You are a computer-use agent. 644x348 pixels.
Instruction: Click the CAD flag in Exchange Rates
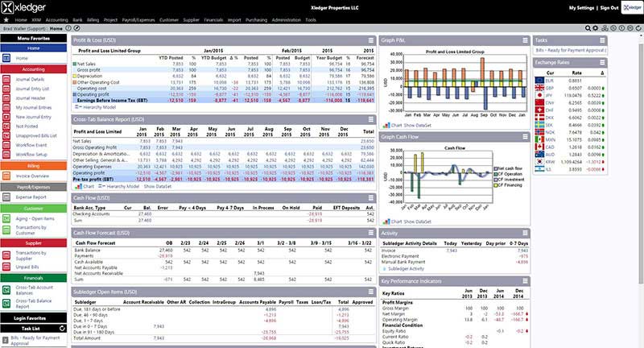coord(539,147)
